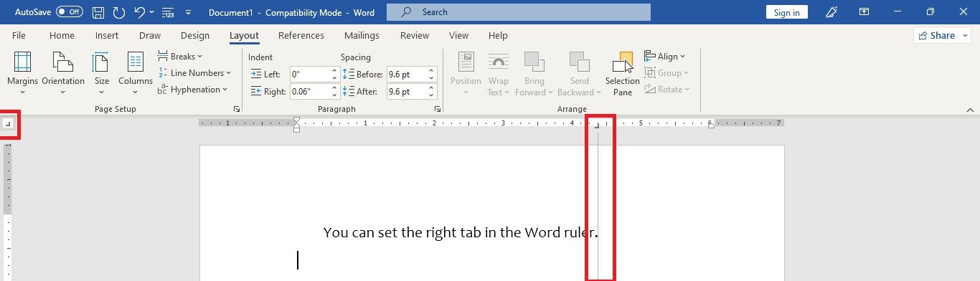Screen dimensions: 980x281
Task: Click the first line indent marker on ruler
Action: [297, 120]
